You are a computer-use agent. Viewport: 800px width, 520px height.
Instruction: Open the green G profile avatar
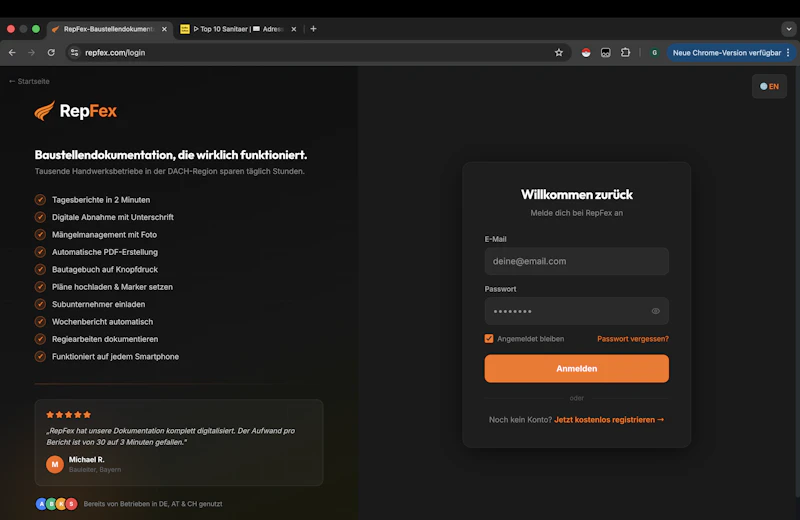pos(654,53)
